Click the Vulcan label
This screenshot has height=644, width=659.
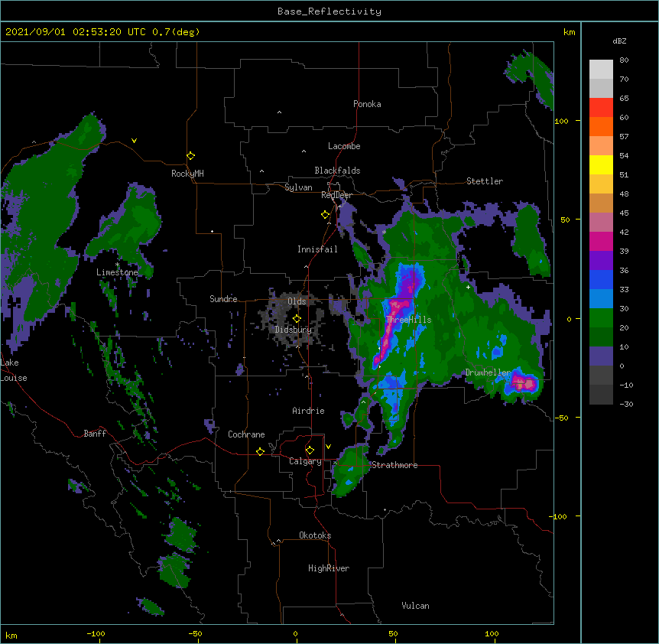coord(415,606)
